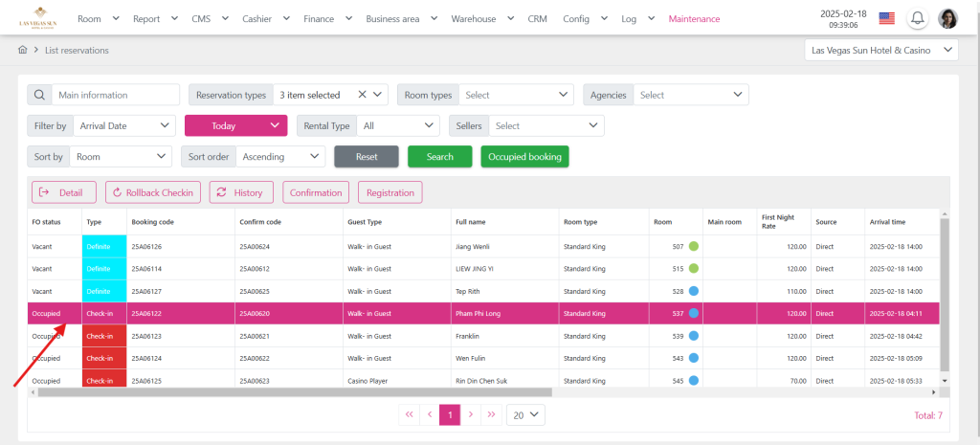The width and height of the screenshot is (980, 445).
Task: Click the green status dot for room 507
Action: click(694, 246)
